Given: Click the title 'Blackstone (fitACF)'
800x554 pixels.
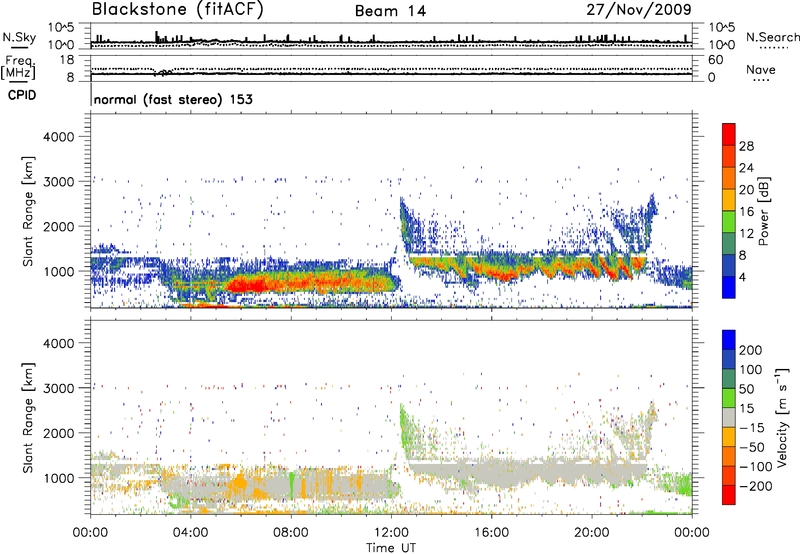Looking at the screenshot, I should [177, 10].
